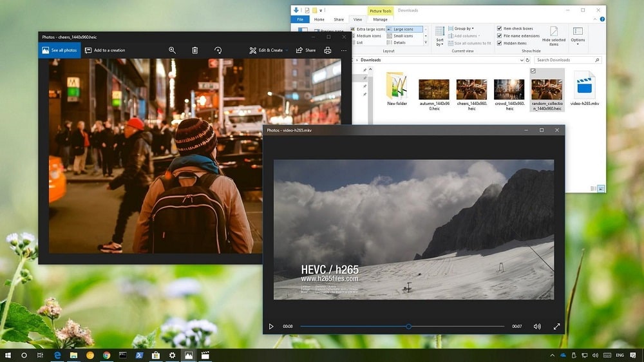Click the zoom magnifier icon in Photos

tap(172, 50)
